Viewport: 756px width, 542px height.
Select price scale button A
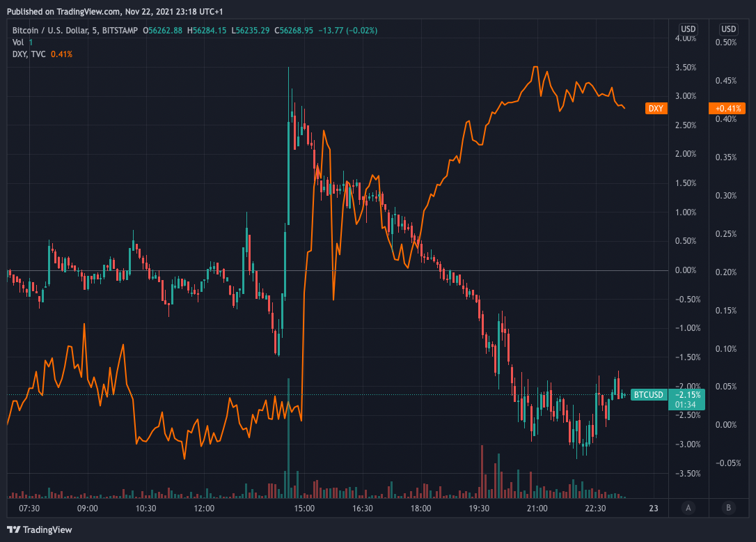pos(688,509)
